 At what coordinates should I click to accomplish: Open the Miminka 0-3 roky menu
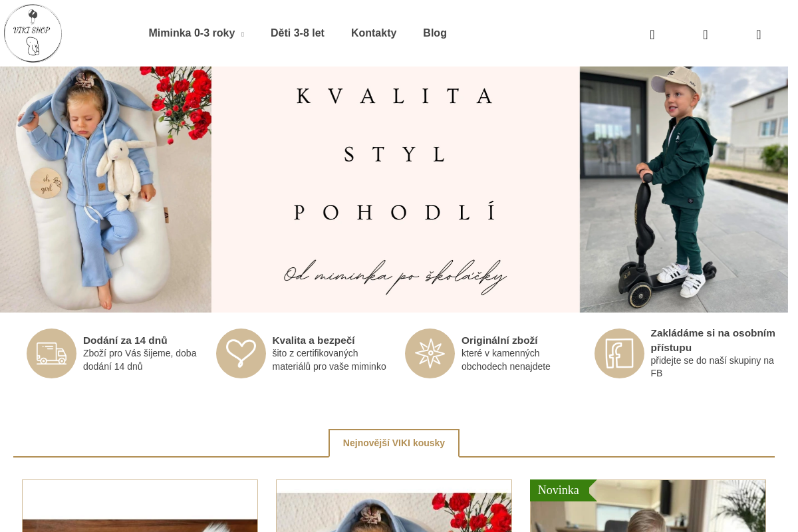(192, 33)
